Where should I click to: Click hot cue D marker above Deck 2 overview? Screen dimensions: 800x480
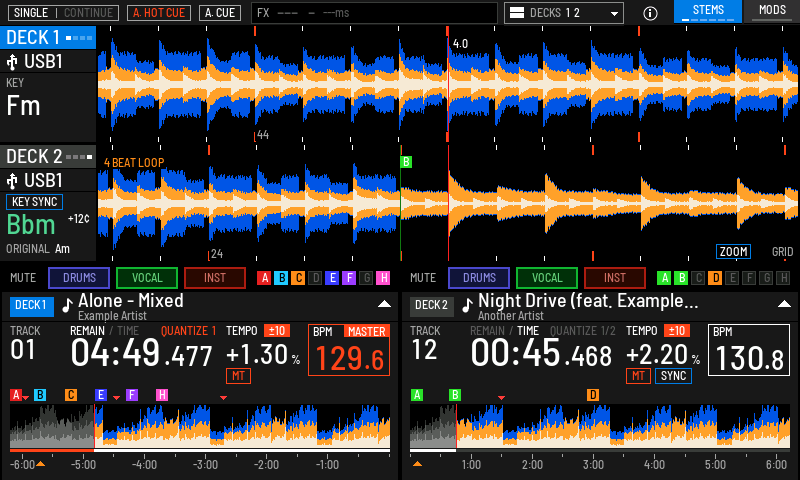592,395
